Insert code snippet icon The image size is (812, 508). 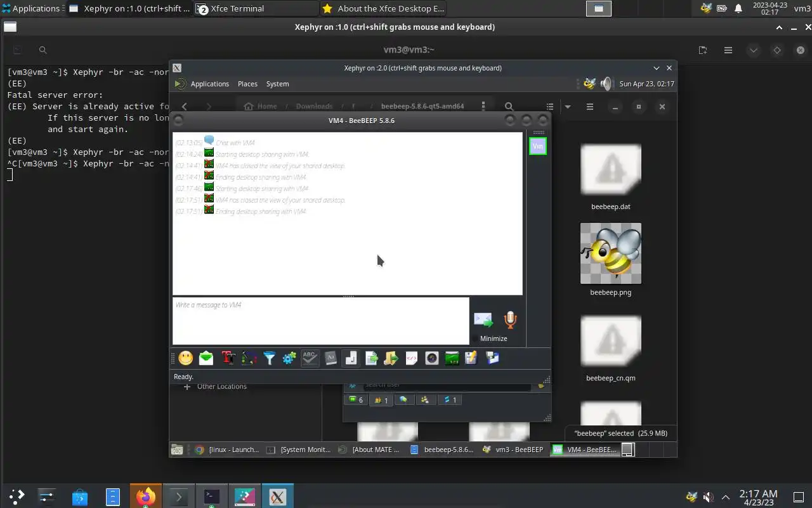coord(411,358)
